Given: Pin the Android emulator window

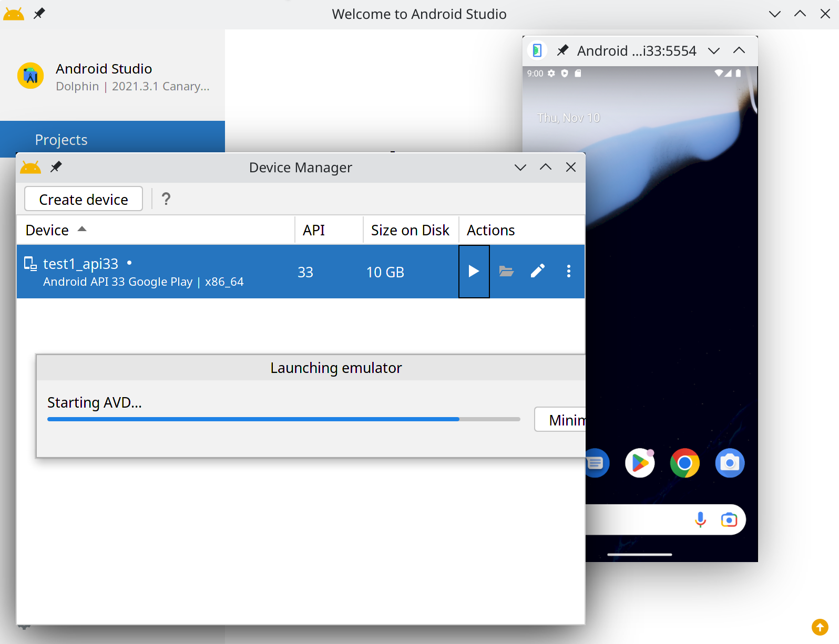Looking at the screenshot, I should point(562,50).
